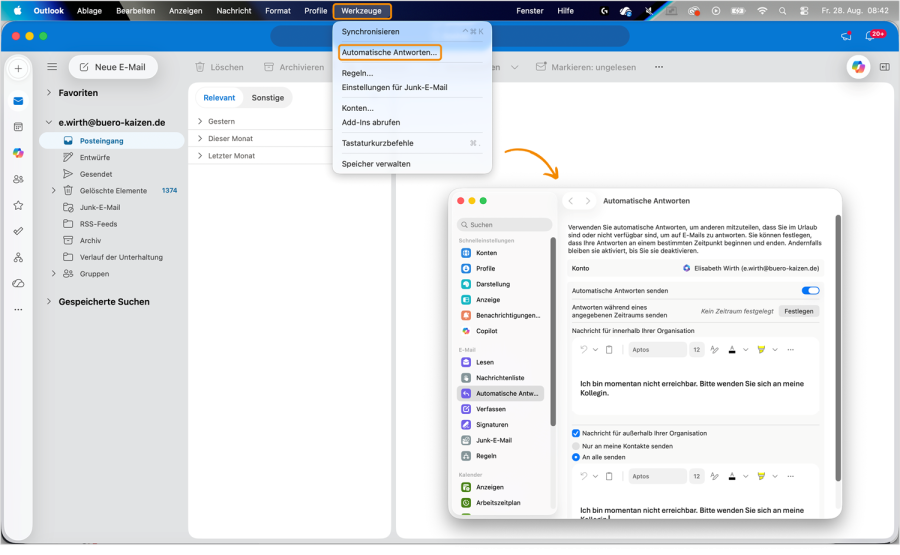Click the Konten settings icon
Screen dimensions: 900x555
[x=466, y=253]
